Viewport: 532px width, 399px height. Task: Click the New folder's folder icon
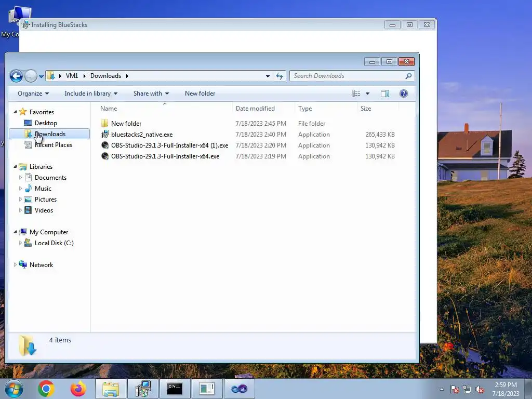(105, 123)
